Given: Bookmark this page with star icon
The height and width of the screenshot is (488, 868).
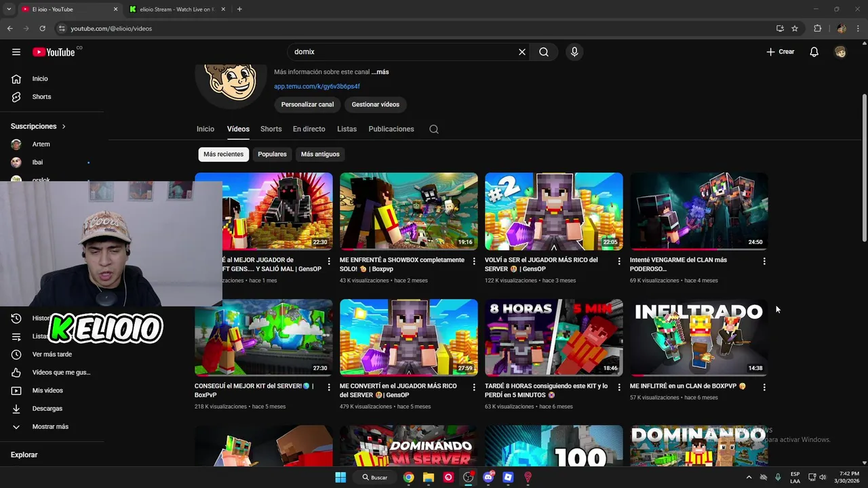Looking at the screenshot, I should [x=795, y=28].
